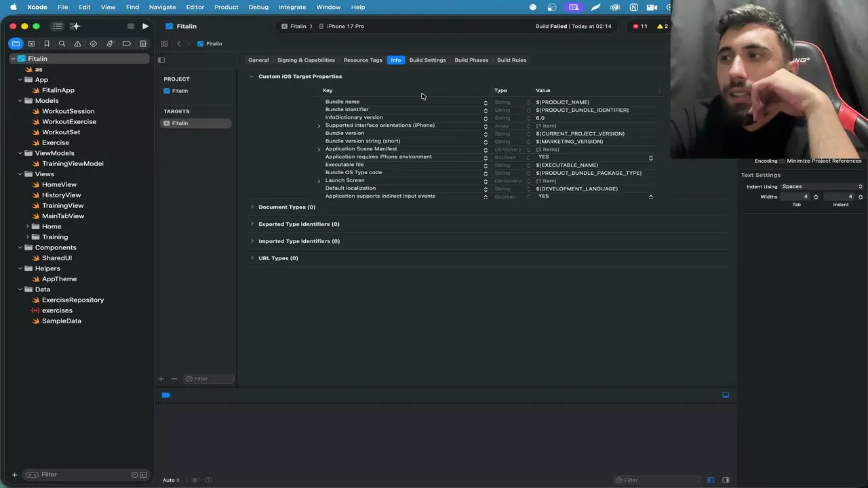Toggle the breakpoints activation icon in debug bar
Viewport: 868px width, 488px height.
166,395
